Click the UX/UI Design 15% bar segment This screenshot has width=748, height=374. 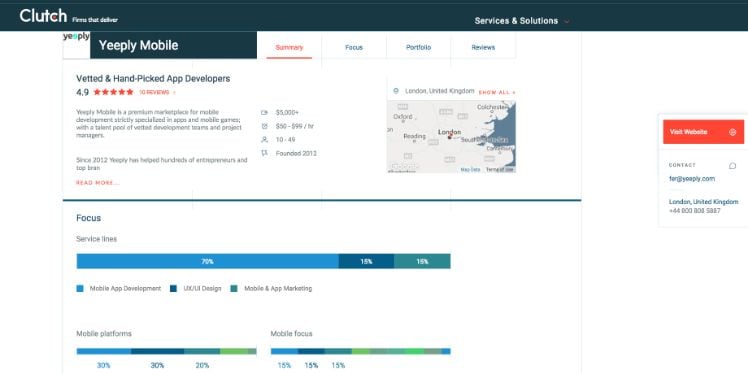366,261
